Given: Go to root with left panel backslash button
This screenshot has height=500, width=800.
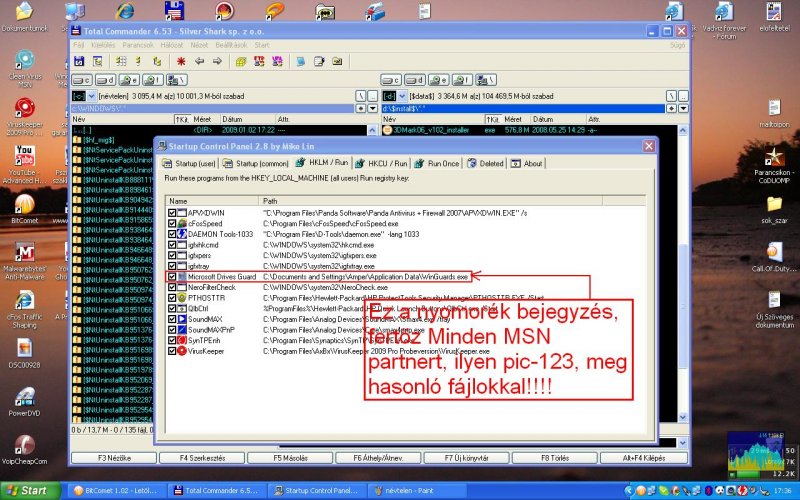Looking at the screenshot, I should tap(361, 96).
